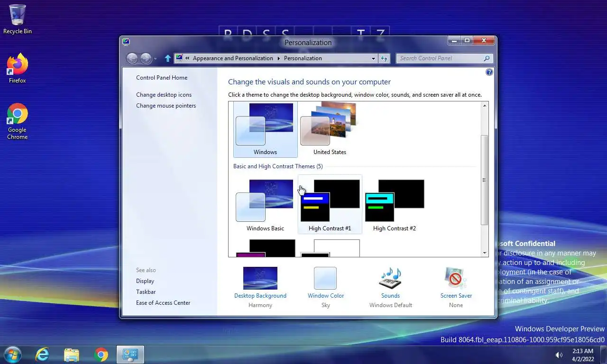Image resolution: width=607 pixels, height=364 pixels.
Task: Open File Explorer from the taskbar
Action: (x=72, y=355)
